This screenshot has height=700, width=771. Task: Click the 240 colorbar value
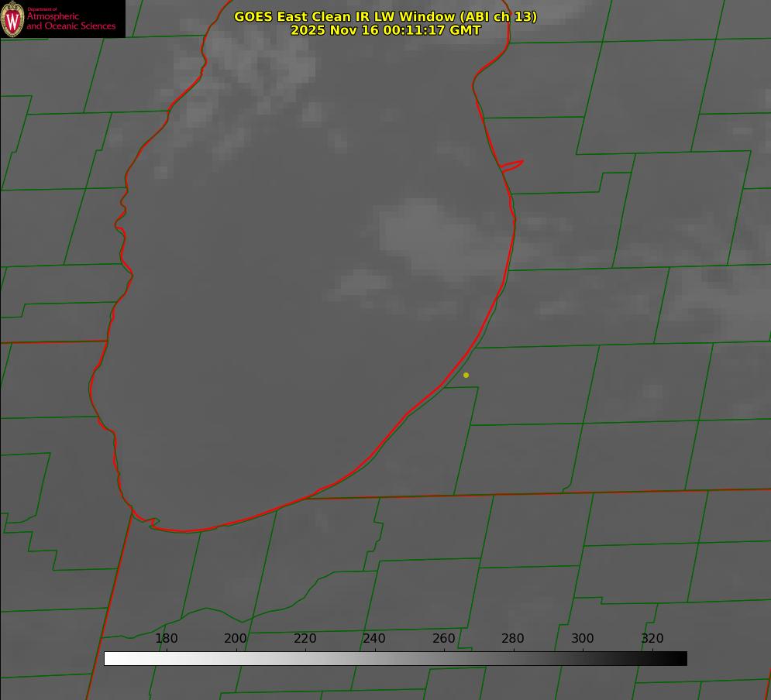(x=374, y=639)
